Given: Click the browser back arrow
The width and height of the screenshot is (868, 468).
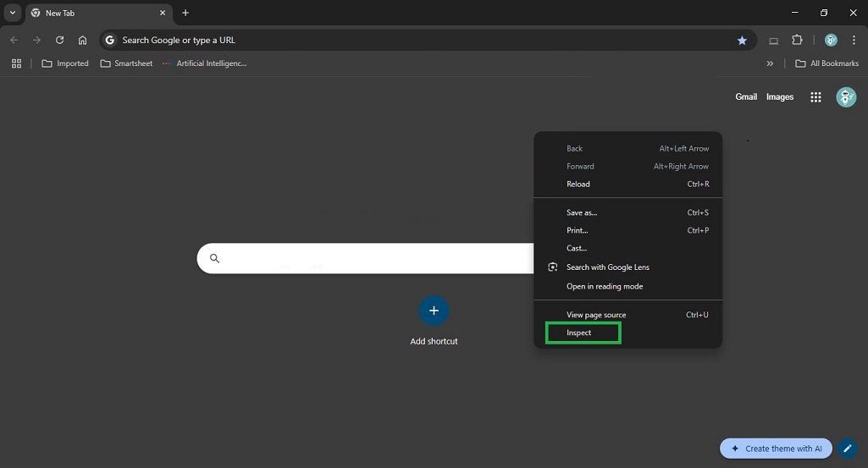Looking at the screenshot, I should [x=14, y=40].
